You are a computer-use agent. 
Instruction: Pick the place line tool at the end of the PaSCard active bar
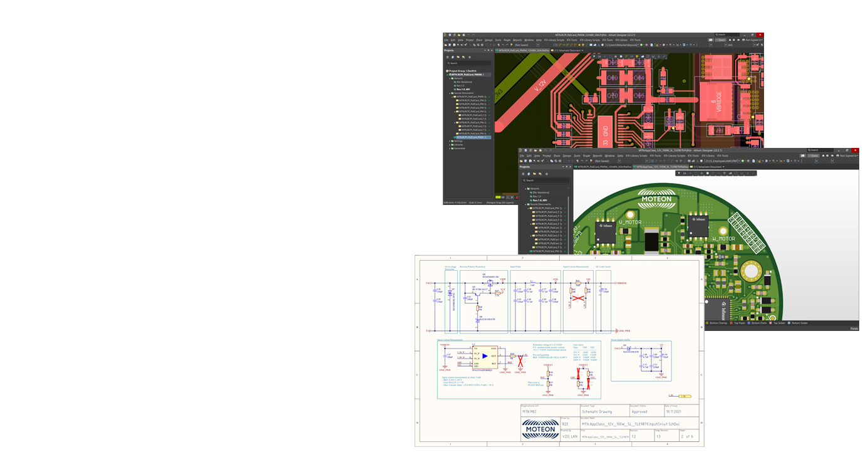(x=664, y=56)
